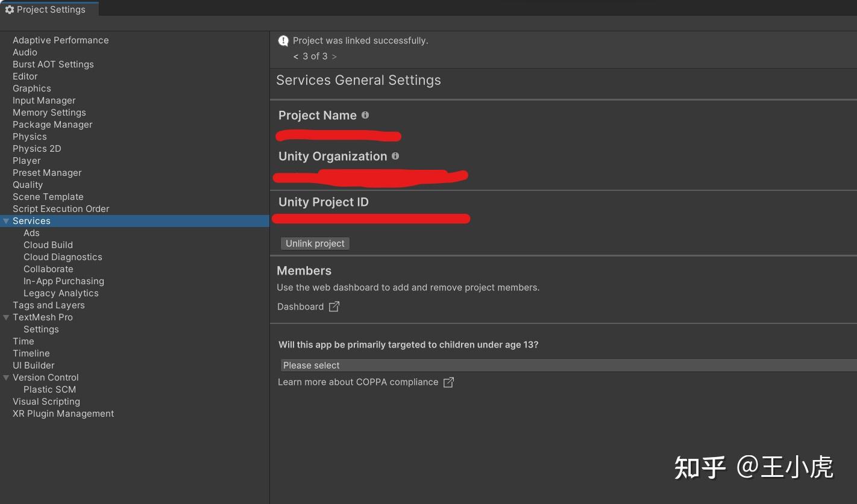
Task: Open the Dashboard link
Action: click(x=300, y=306)
